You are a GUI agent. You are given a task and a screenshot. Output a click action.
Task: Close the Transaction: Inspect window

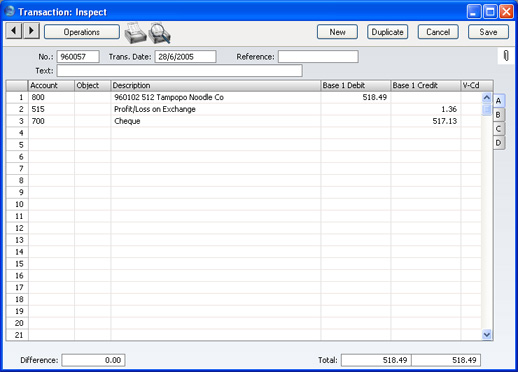506,12
